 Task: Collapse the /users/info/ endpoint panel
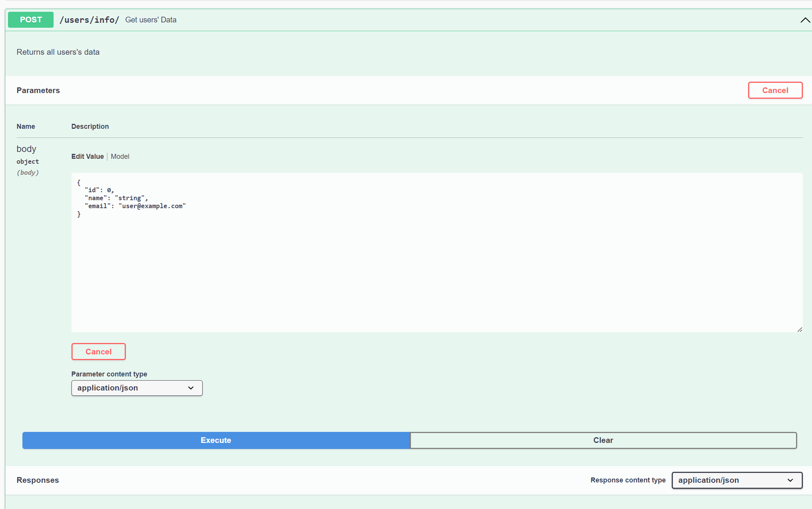[805, 20]
